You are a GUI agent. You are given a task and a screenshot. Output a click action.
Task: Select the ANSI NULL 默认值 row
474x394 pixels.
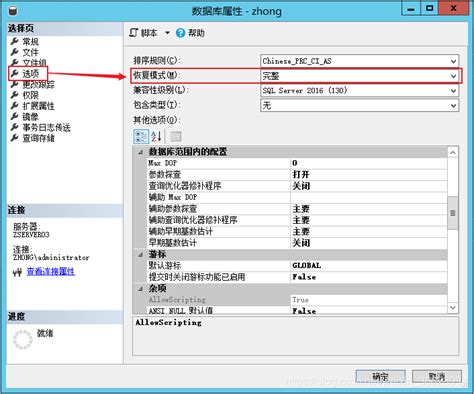[297, 310]
